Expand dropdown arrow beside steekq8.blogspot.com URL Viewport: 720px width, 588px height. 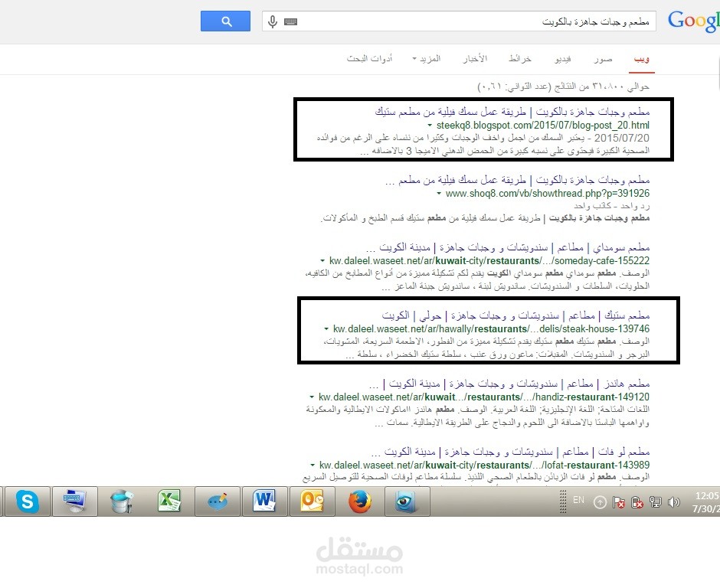coord(430,125)
